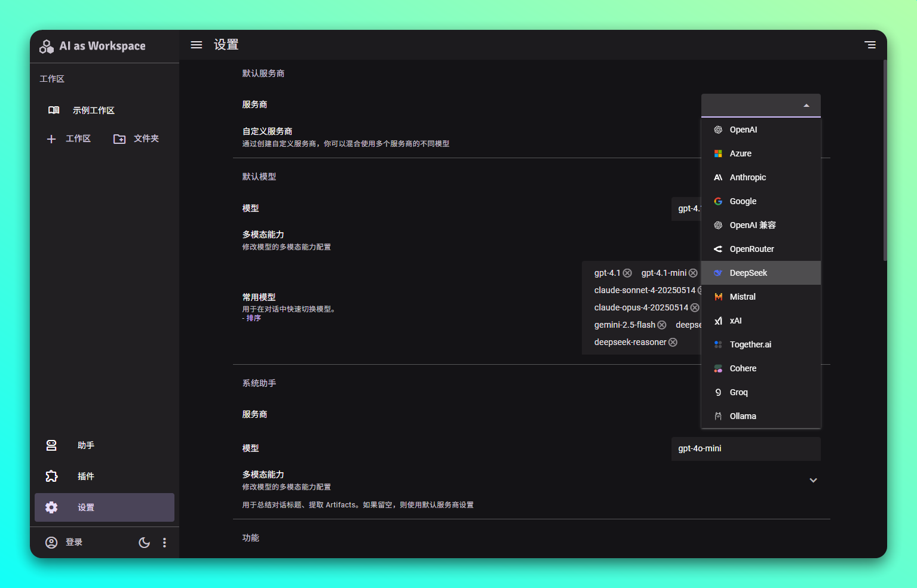917x588 pixels.
Task: Click the 自定义服务商 row
Action: [x=467, y=137]
